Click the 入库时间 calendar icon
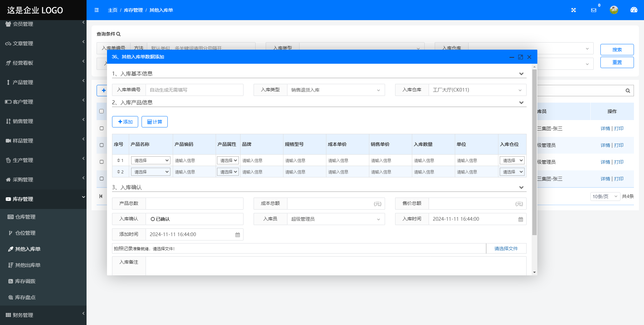The width and height of the screenshot is (644, 325). [521, 219]
